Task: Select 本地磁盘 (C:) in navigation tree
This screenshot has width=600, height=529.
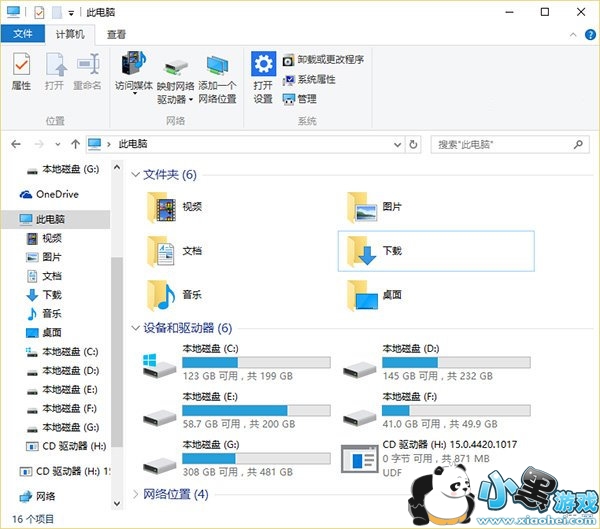Action: [x=62, y=352]
